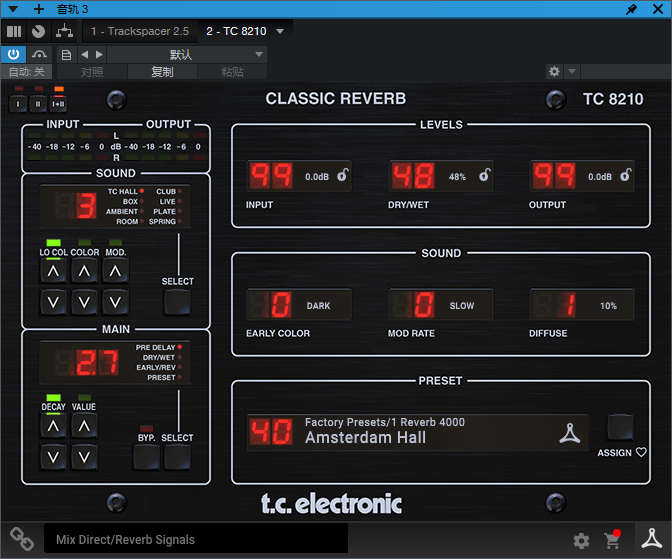The image size is (672, 559).
Task: Decrease COLOR with down arrow
Action: click(x=84, y=303)
